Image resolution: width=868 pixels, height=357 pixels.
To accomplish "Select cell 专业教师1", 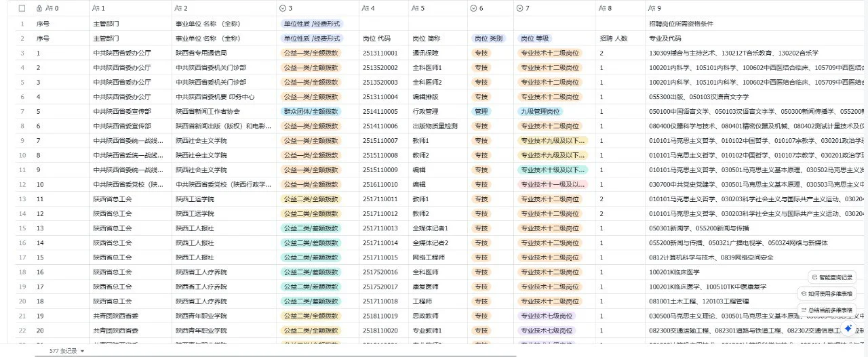I will click(437, 331).
